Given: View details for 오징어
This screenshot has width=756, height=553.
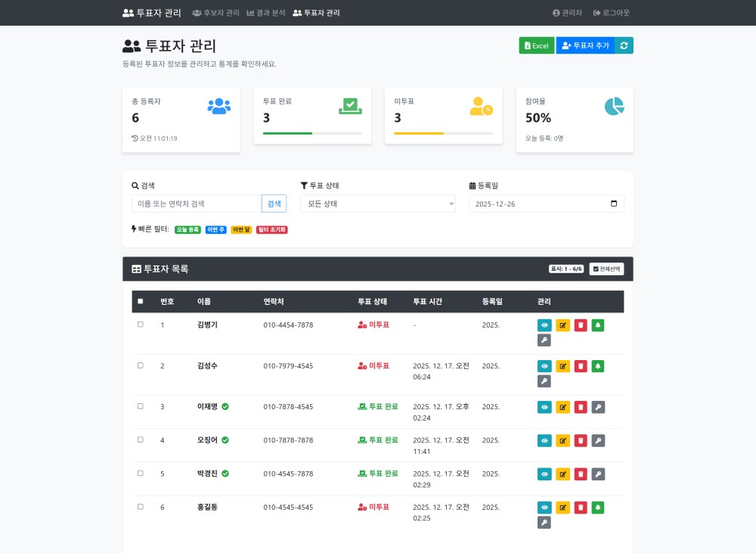Looking at the screenshot, I should click(544, 440).
